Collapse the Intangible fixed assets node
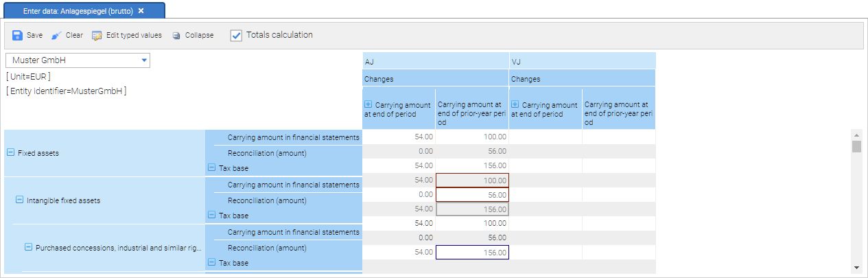The width and height of the screenshot is (868, 278). (19, 200)
